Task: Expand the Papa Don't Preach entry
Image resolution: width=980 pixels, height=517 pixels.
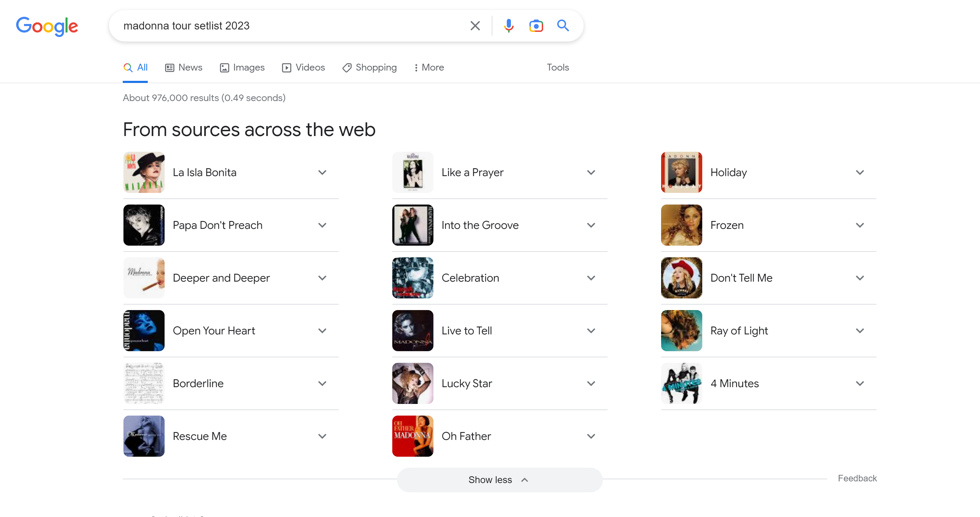Action: [x=322, y=225]
